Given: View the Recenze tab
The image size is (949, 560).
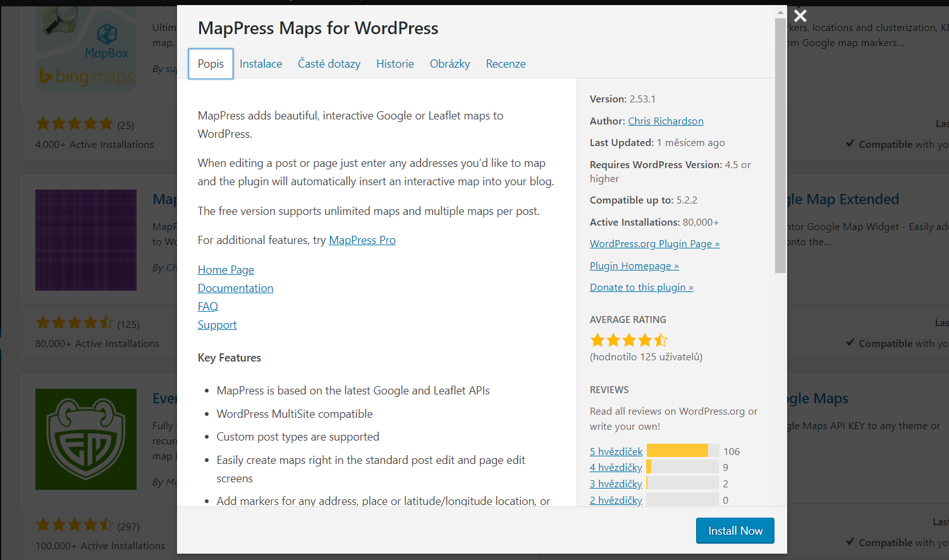Looking at the screenshot, I should 506,64.
